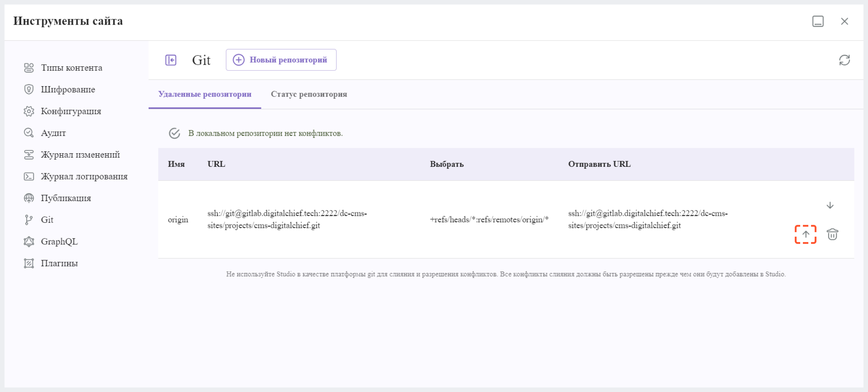This screenshot has width=868, height=392.
Task: Refresh the Git repository list
Action: 844,60
